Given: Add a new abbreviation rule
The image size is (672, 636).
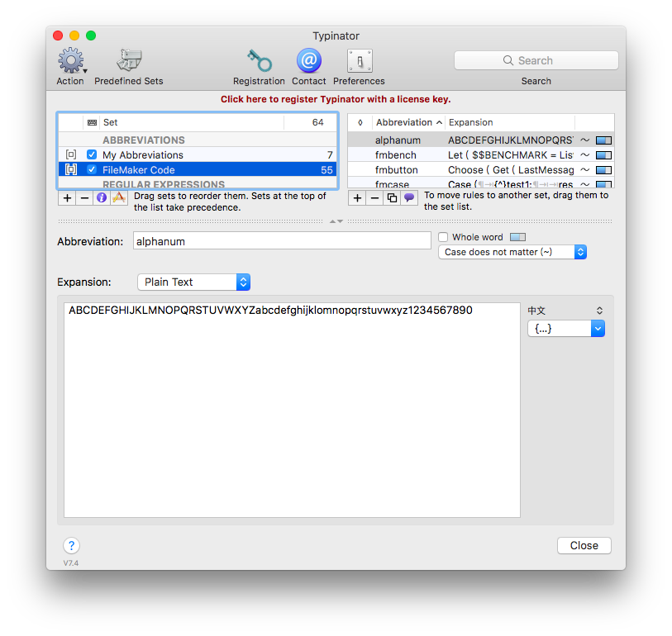Looking at the screenshot, I should point(357,198).
